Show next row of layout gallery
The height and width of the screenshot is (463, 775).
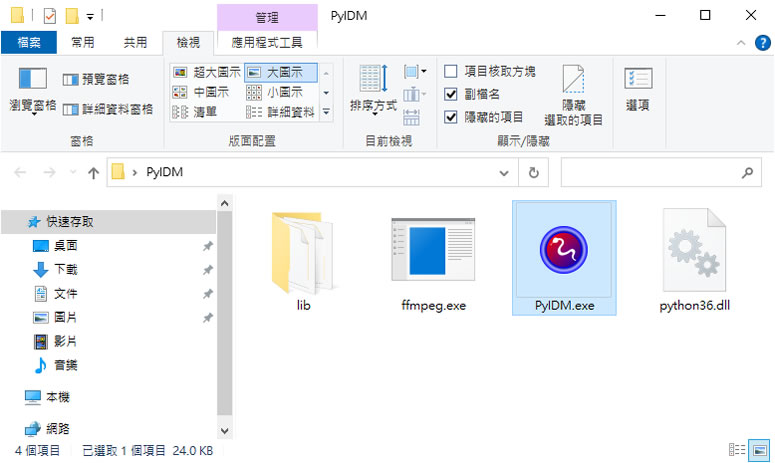click(326, 92)
